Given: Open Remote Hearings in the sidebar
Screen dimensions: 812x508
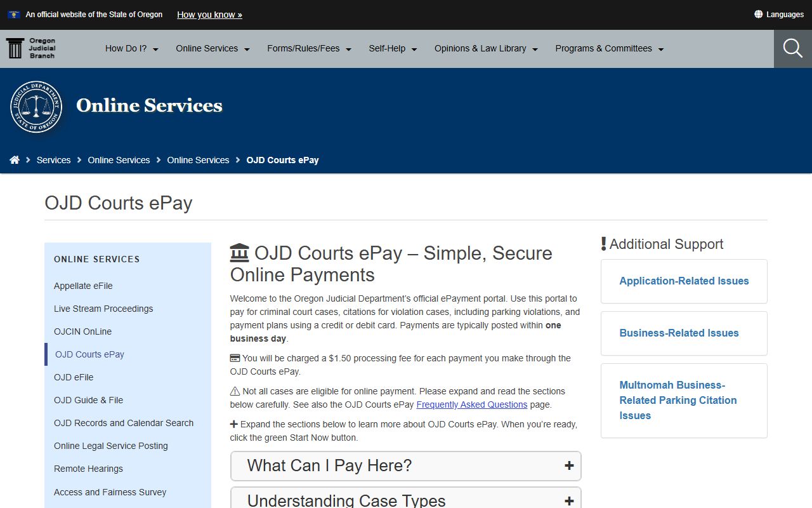Looking at the screenshot, I should tap(88, 469).
